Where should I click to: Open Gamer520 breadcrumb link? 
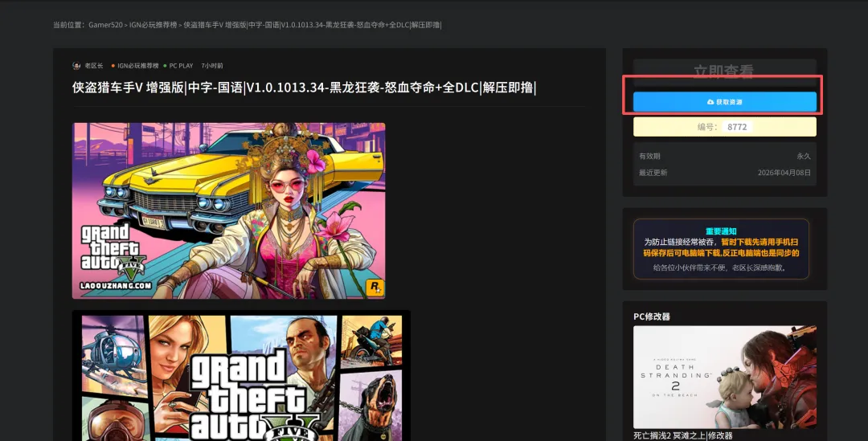click(105, 25)
